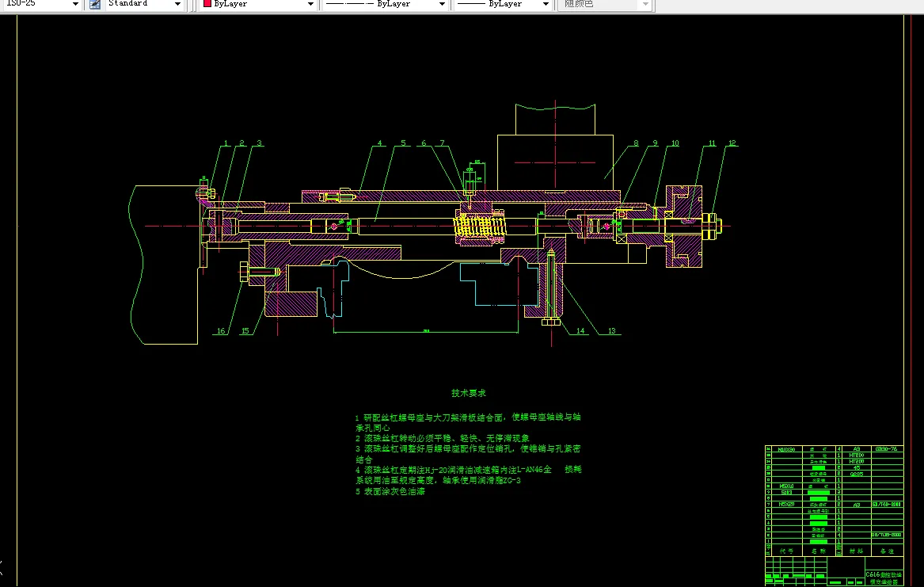
Task: Click the 技术要求 heading text
Action: coord(469,393)
